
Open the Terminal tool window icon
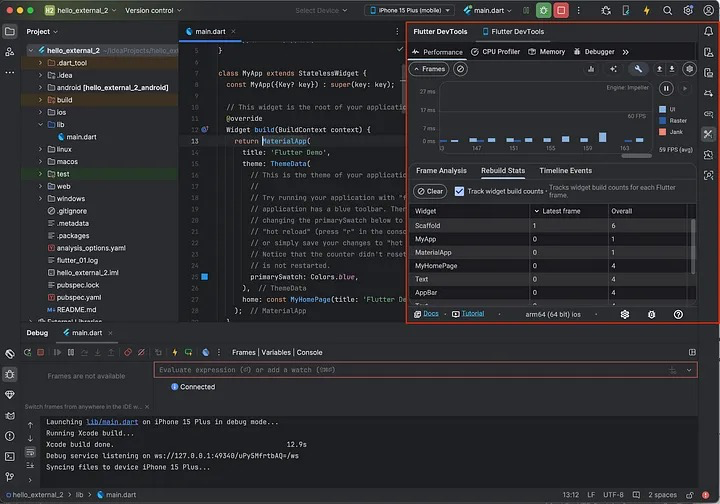(x=10, y=456)
